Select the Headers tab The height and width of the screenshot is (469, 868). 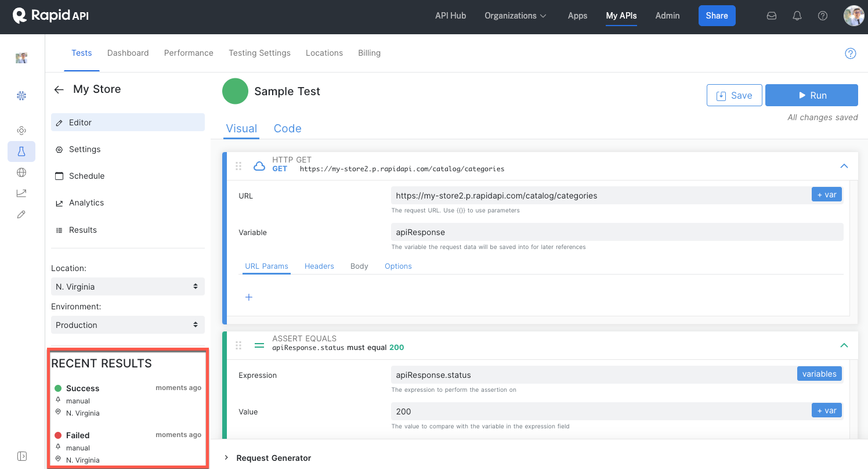pyautogui.click(x=319, y=266)
